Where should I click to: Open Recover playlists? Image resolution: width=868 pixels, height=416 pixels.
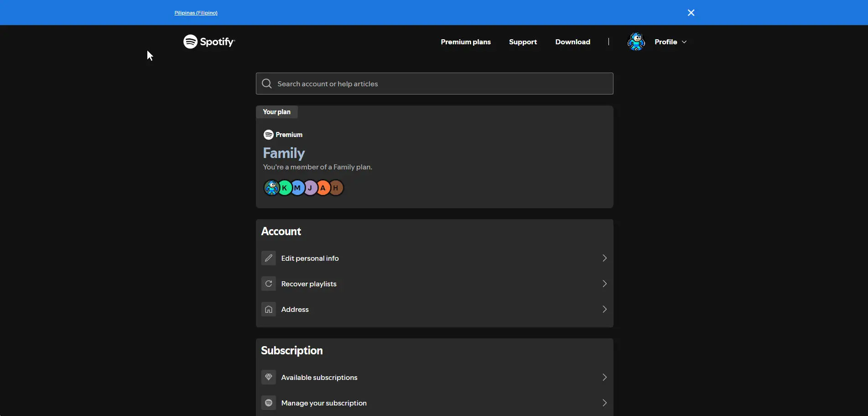tap(434, 284)
